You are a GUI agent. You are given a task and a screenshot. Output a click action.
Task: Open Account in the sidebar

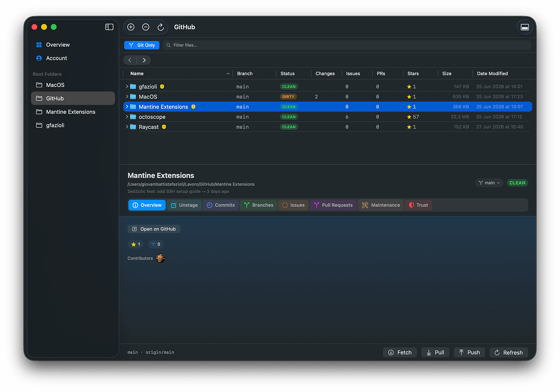click(x=73, y=58)
